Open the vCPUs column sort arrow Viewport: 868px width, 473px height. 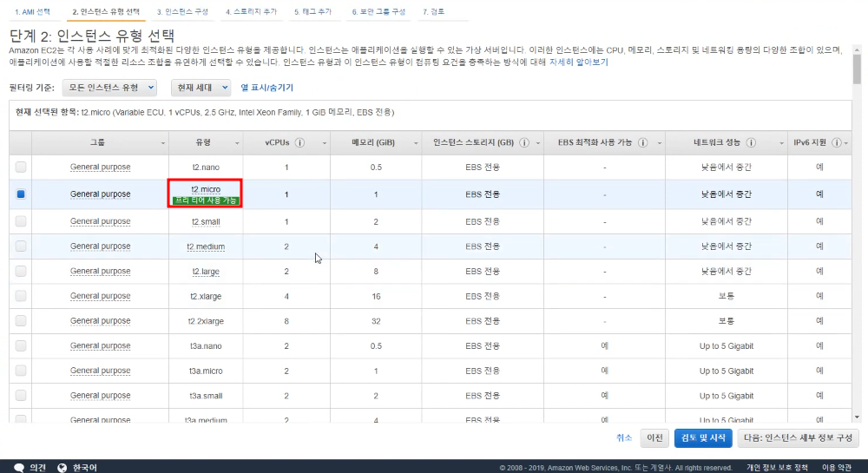pos(325,143)
